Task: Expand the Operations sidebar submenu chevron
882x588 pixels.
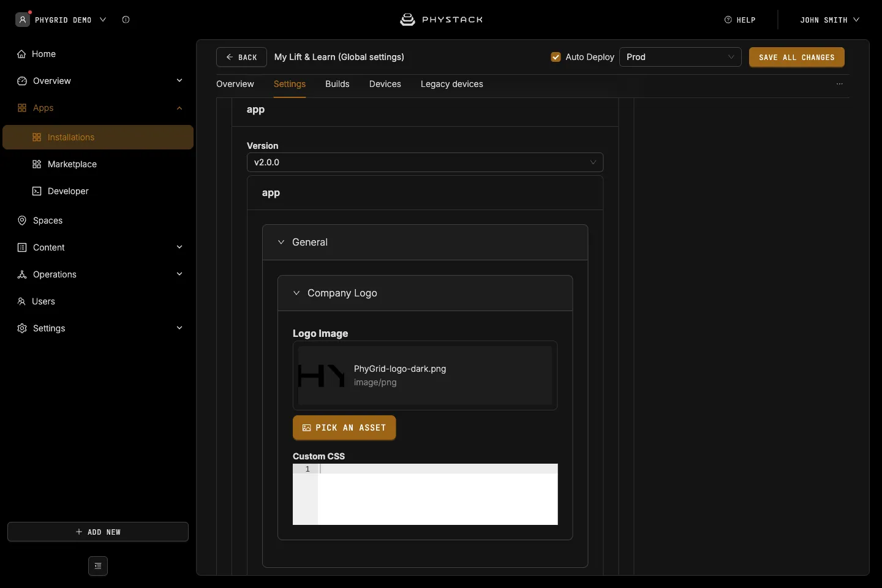Action: pyautogui.click(x=179, y=274)
